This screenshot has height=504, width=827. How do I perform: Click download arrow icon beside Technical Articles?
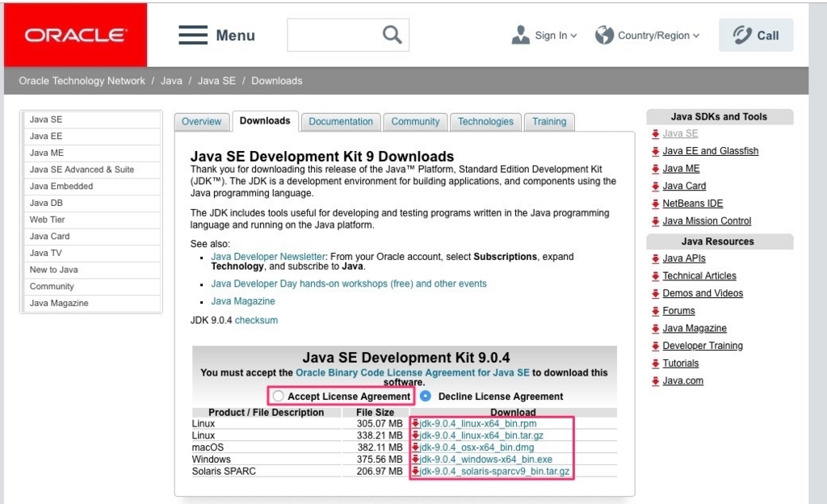(655, 276)
